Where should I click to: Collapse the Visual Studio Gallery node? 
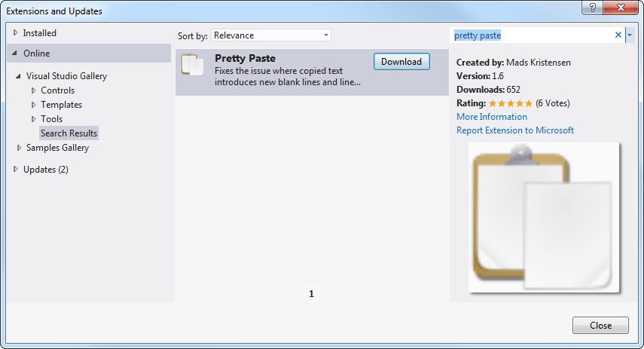tap(19, 76)
